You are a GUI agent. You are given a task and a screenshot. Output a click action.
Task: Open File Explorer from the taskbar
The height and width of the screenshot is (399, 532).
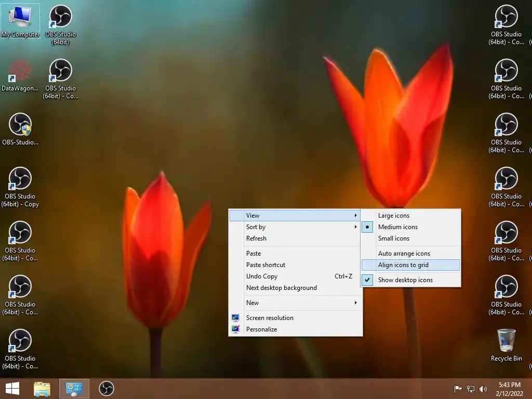tap(42, 389)
